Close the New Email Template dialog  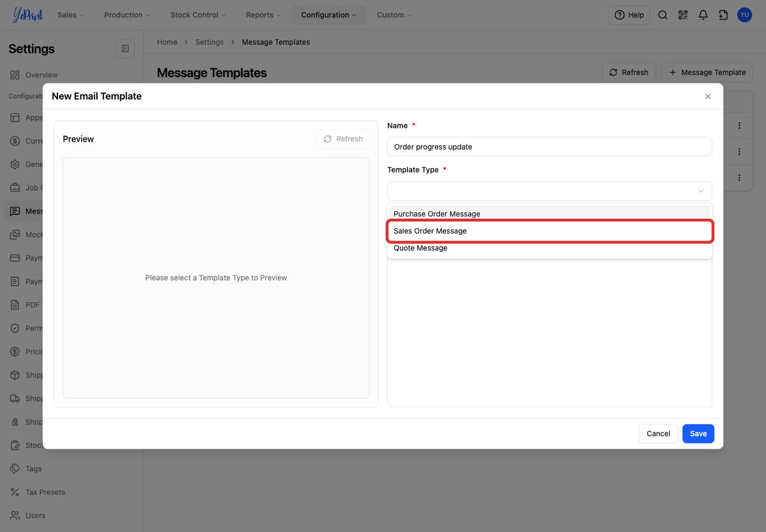click(x=708, y=96)
